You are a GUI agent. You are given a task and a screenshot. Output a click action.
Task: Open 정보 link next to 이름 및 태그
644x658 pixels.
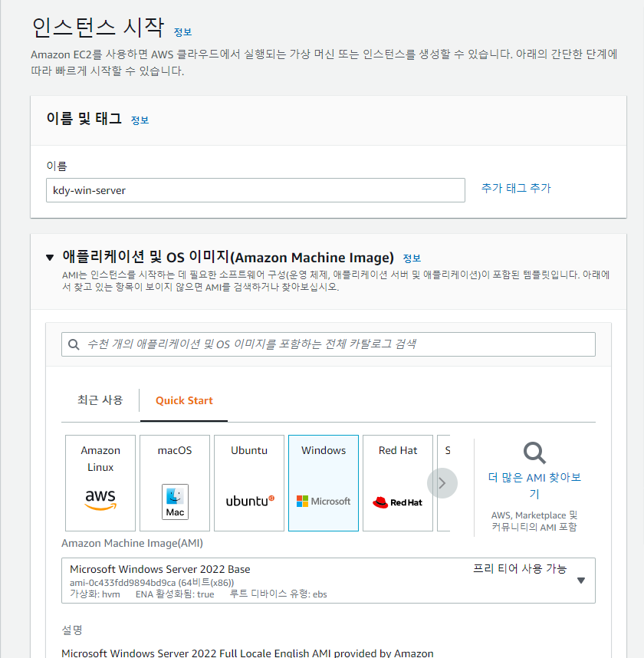pos(140,120)
